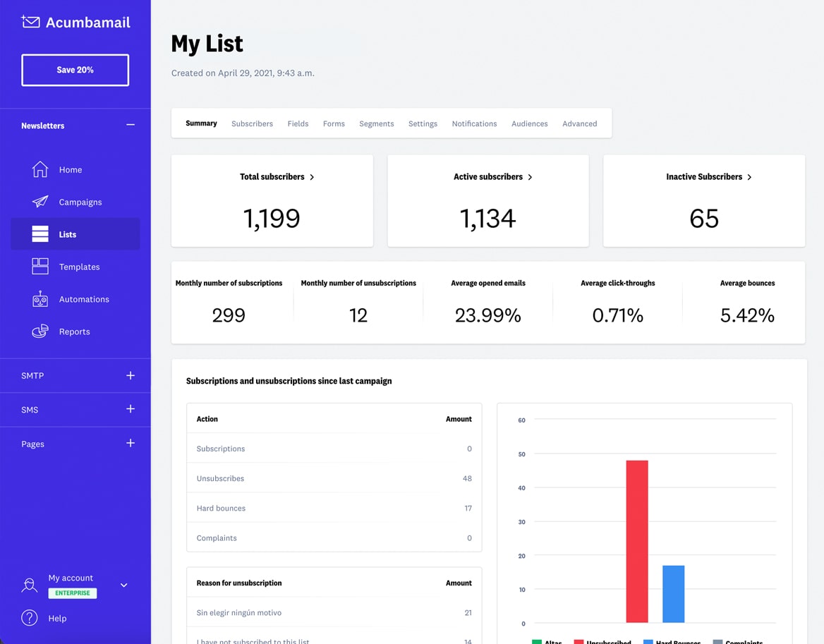This screenshot has width=824, height=644.
Task: Click the Save 20% button
Action: point(75,70)
